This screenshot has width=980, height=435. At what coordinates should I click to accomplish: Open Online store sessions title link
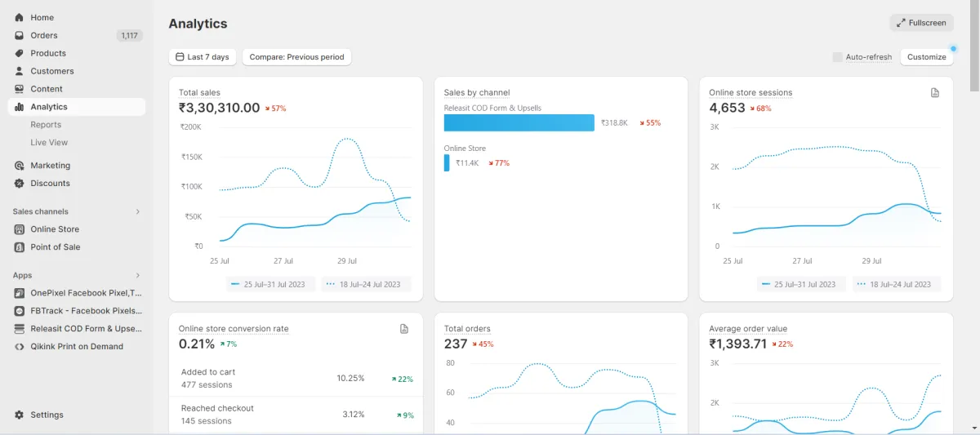(751, 93)
